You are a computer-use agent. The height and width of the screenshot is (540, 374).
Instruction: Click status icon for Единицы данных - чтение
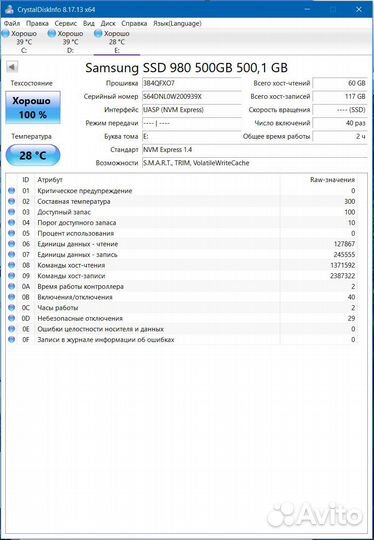click(x=12, y=244)
